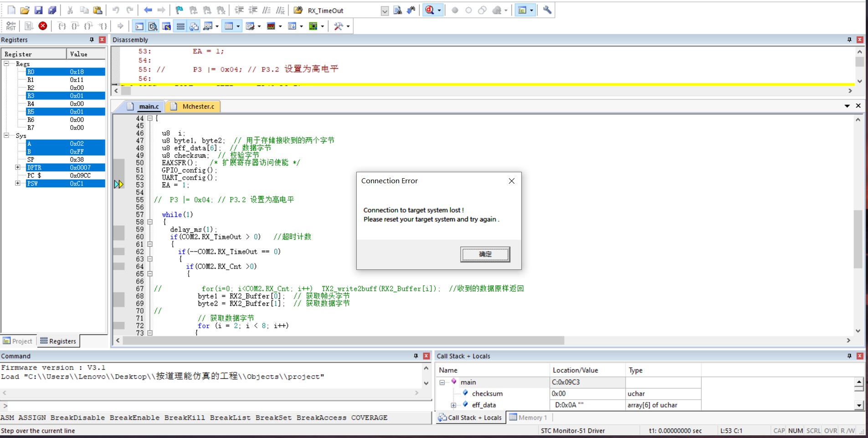Show the next statement arrow icon

pyautogui.click(x=120, y=26)
